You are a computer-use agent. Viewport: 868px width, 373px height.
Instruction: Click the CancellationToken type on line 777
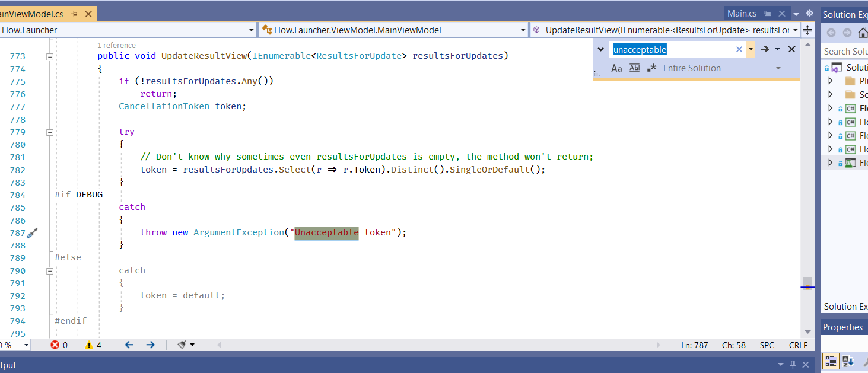[164, 106]
